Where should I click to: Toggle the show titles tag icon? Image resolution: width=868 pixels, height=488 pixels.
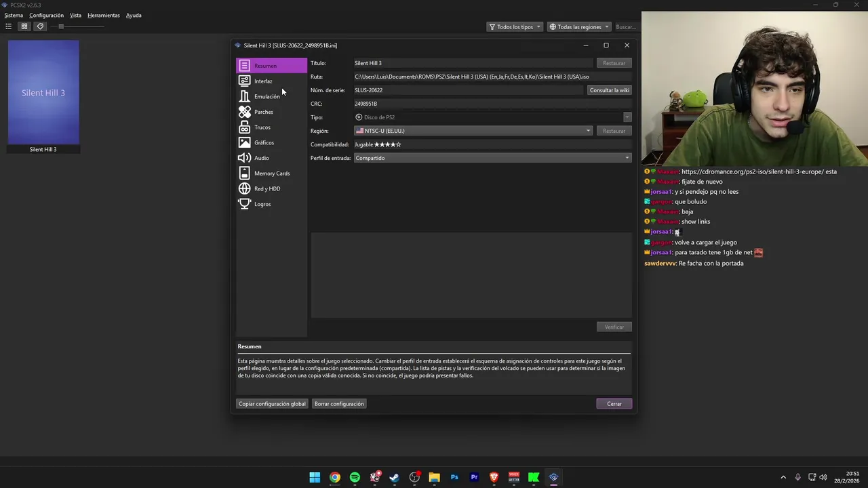[x=40, y=26]
